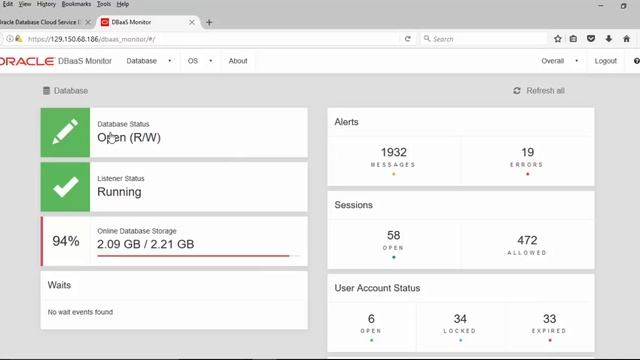Click the Database section icon beside heading
Viewport: 640px width, 360px height.
click(x=47, y=91)
